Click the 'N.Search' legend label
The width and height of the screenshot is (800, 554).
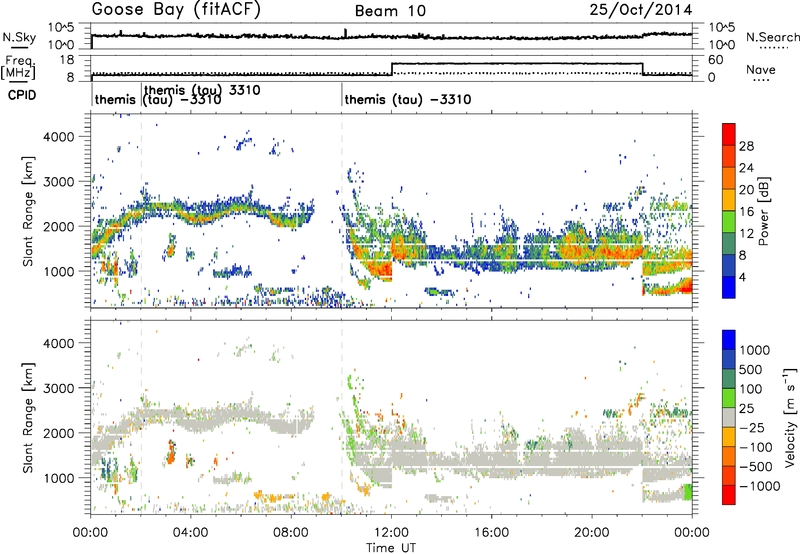click(x=772, y=37)
